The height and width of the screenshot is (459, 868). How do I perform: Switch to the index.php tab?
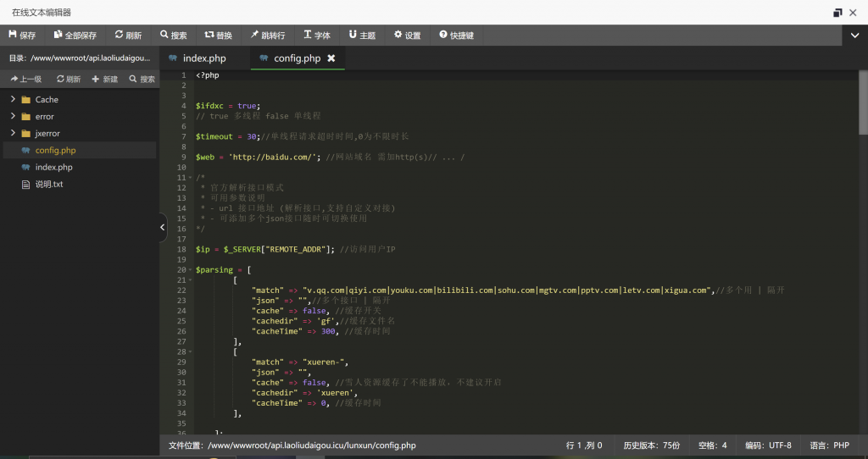(203, 58)
